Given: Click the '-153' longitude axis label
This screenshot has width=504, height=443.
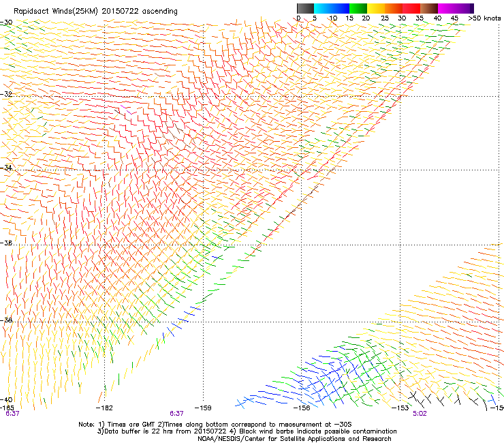Looking at the screenshot, I should (x=400, y=408).
